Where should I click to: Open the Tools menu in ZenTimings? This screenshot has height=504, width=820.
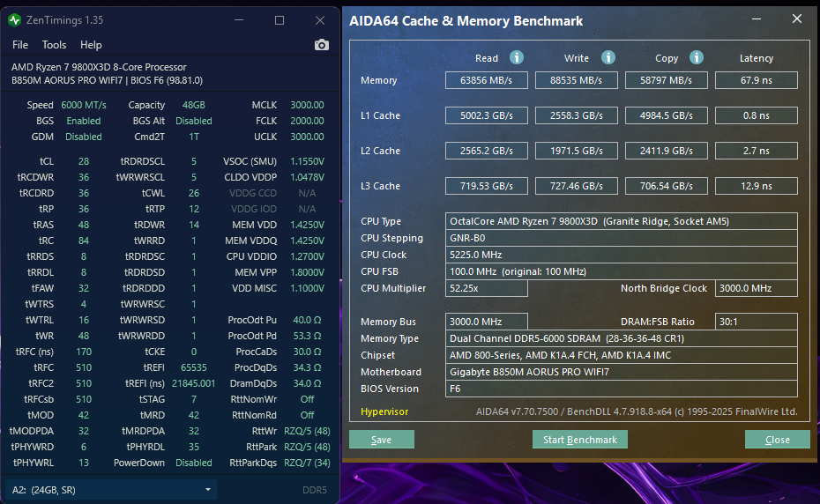click(55, 45)
